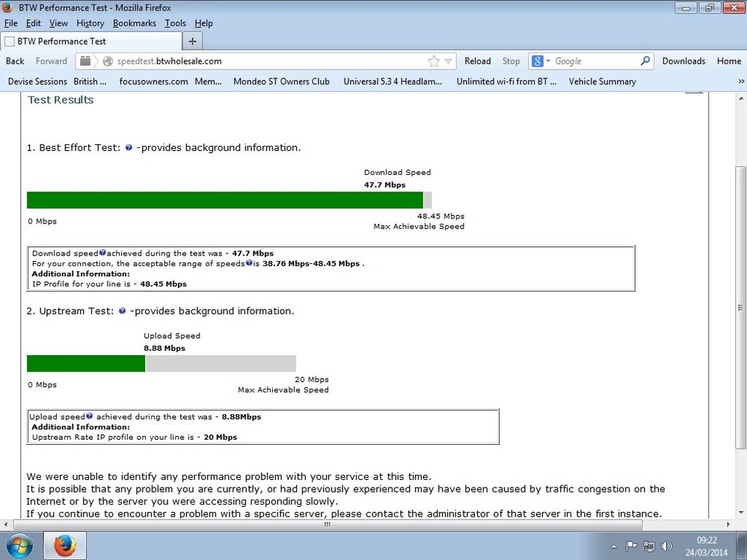The height and width of the screenshot is (560, 747).
Task: Click the vertical scrollbar thumb
Action: point(740,307)
